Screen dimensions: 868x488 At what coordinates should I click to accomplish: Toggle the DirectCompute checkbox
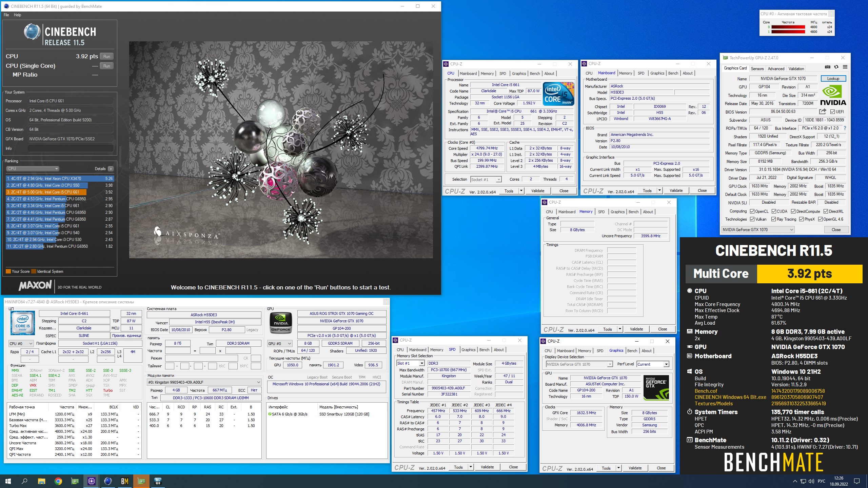tap(793, 211)
